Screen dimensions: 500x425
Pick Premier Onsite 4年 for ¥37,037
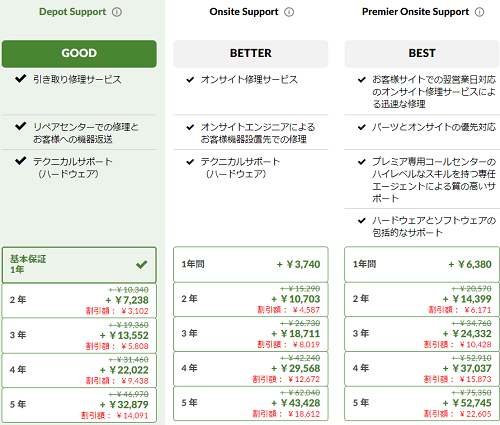tap(422, 368)
